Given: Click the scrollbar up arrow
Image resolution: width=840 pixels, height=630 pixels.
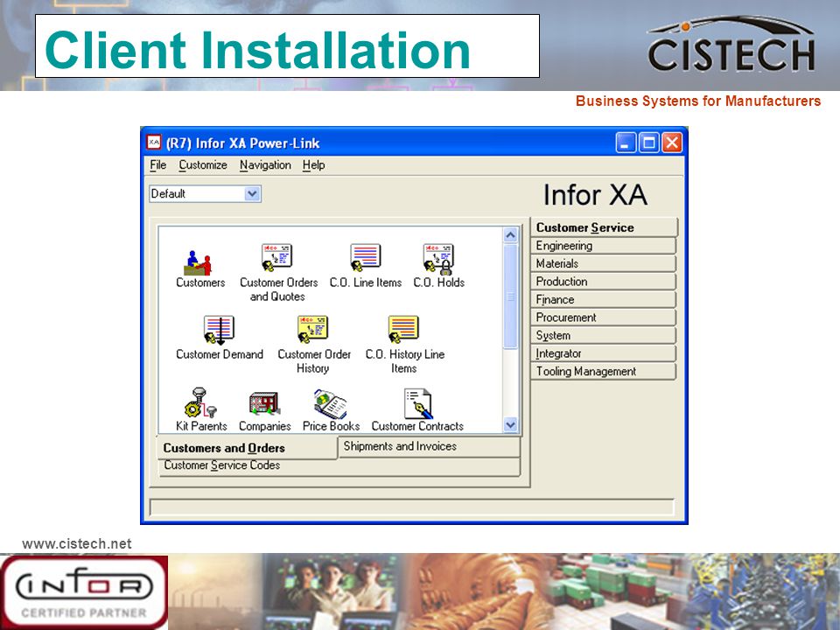Looking at the screenshot, I should click(x=510, y=234).
